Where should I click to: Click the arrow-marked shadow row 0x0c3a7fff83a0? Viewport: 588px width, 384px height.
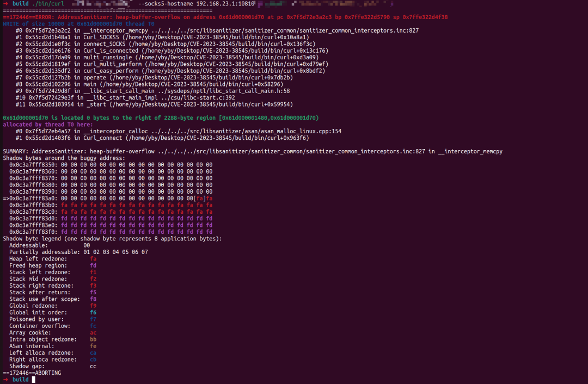[x=108, y=199]
